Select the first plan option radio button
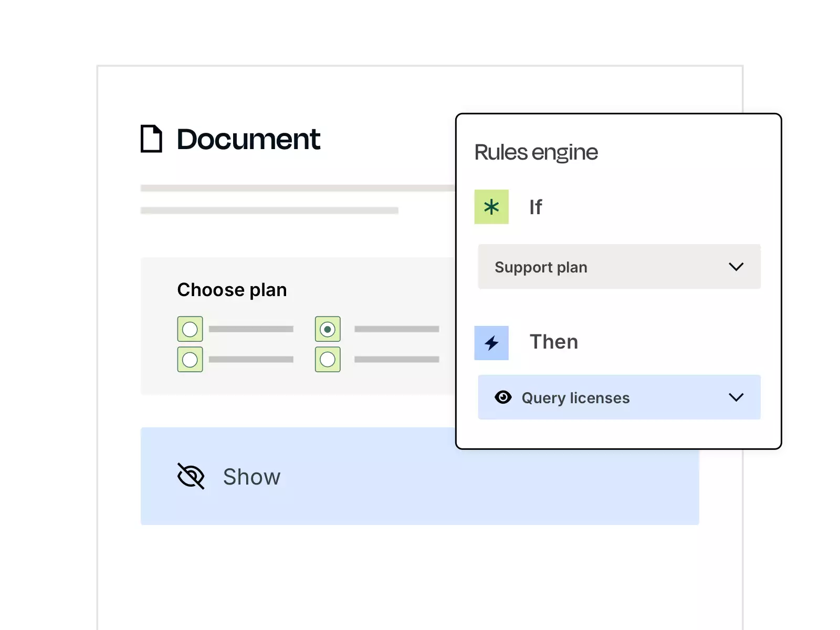Viewport: 840px width, 630px height. point(190,329)
